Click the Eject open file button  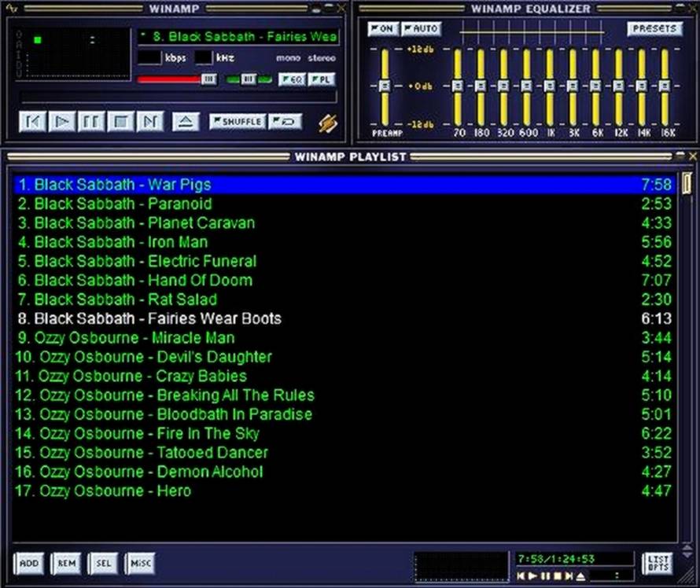pos(186,122)
